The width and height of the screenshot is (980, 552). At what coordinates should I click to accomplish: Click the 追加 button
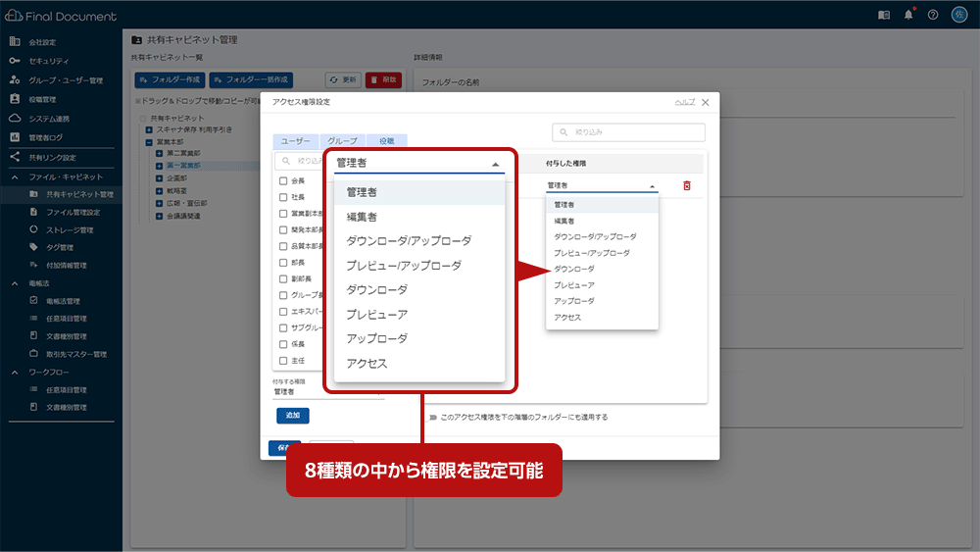click(x=292, y=415)
